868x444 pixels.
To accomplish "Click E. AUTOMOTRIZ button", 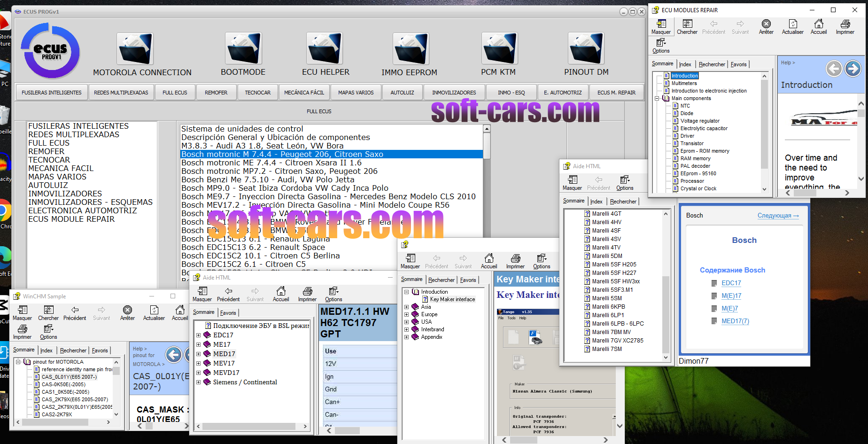I will tap(563, 93).
